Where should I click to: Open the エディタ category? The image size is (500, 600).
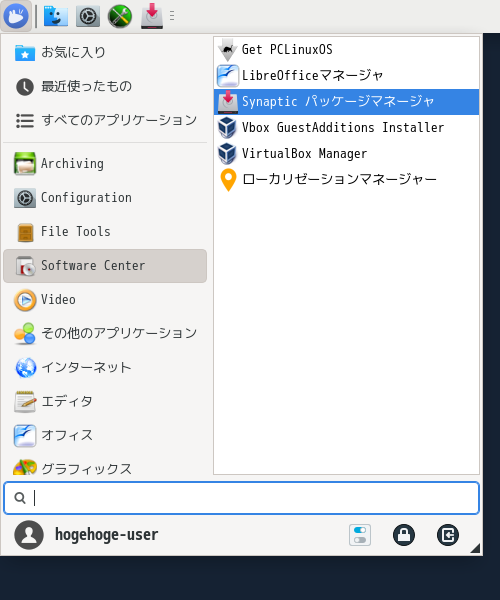pyautogui.click(x=105, y=402)
